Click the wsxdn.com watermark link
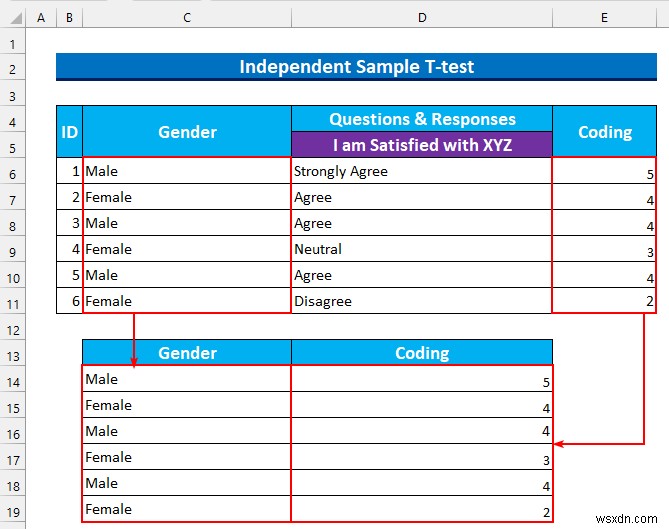Viewport: 669px width, 529px height. point(626,518)
